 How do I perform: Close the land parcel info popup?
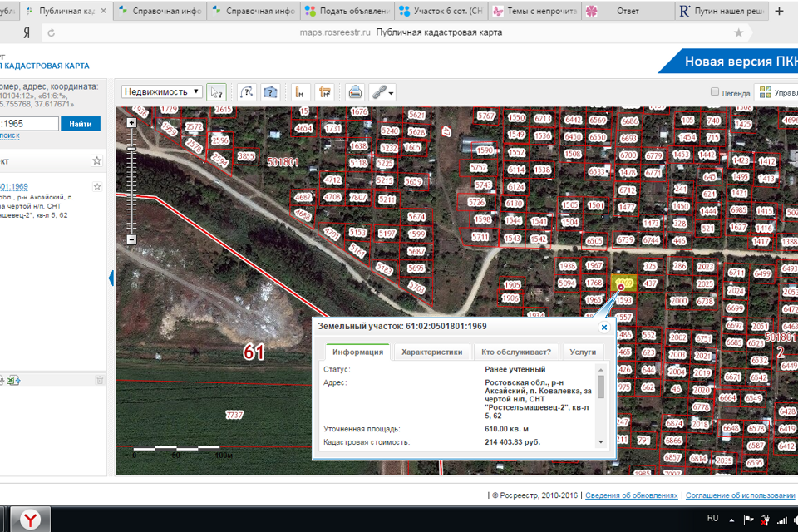point(604,328)
